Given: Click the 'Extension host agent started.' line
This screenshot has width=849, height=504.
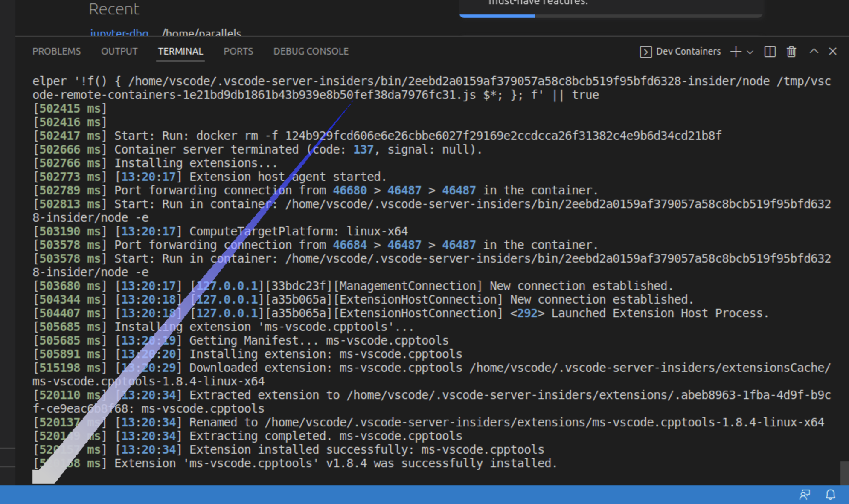Looking at the screenshot, I should point(288,177).
